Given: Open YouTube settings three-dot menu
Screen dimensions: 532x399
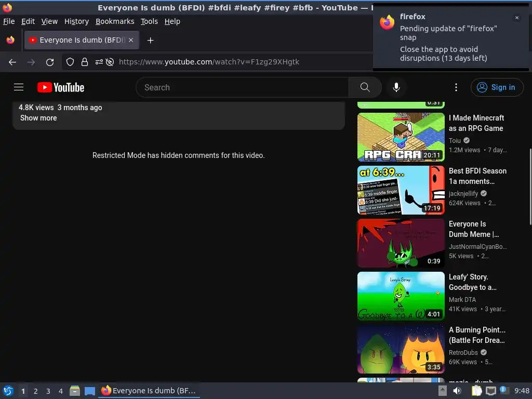Looking at the screenshot, I should tap(456, 87).
